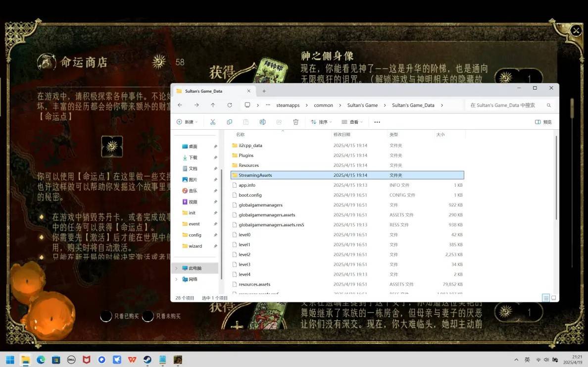Launch Firefox from the taskbar
Viewport: 588px width, 367px height.
click(102, 359)
